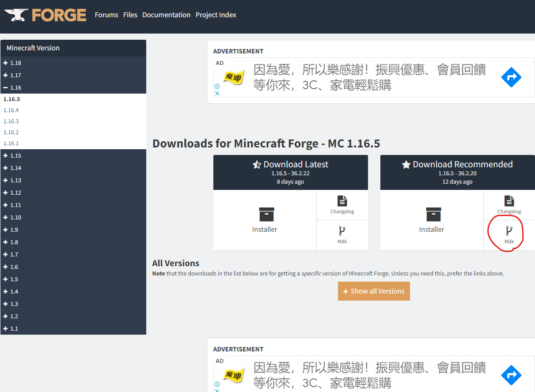Image resolution: width=535 pixels, height=392 pixels.
Task: Open the Recommended Changelog document icon
Action: coord(509,201)
